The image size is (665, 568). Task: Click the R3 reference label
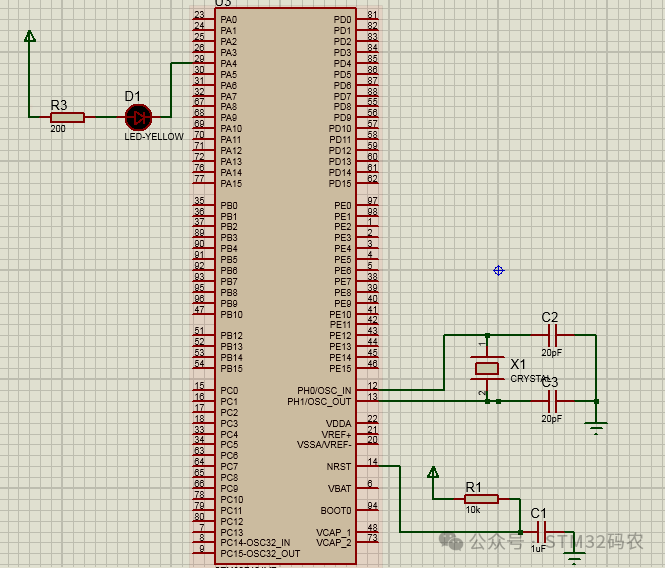tap(59, 105)
